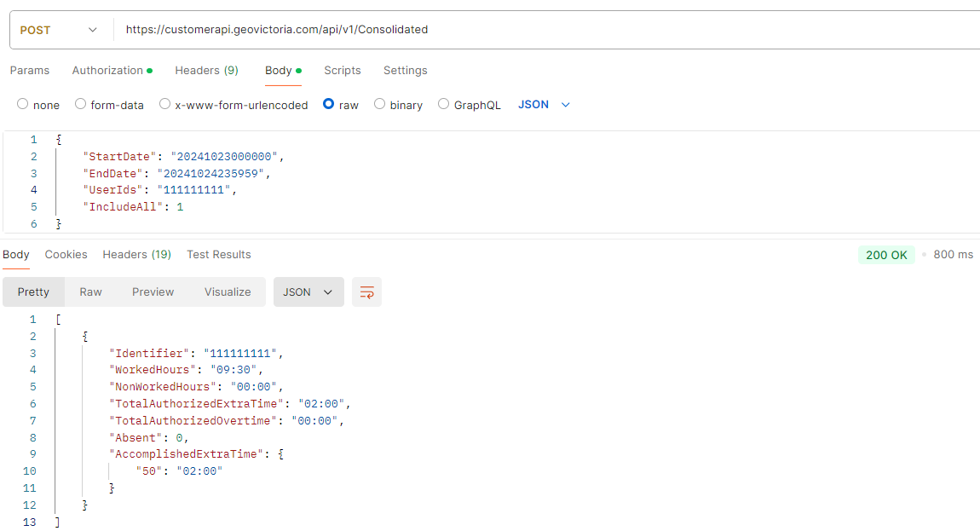Show the Visualize response view

228,291
